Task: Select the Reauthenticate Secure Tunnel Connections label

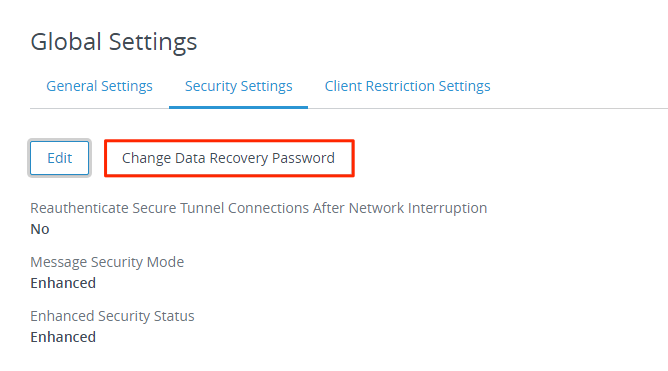Action: click(x=259, y=208)
